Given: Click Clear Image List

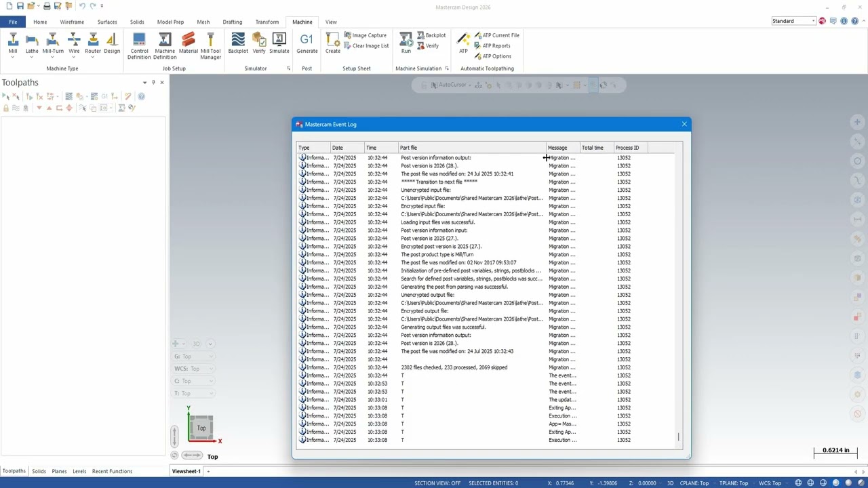Looking at the screenshot, I should (366, 45).
